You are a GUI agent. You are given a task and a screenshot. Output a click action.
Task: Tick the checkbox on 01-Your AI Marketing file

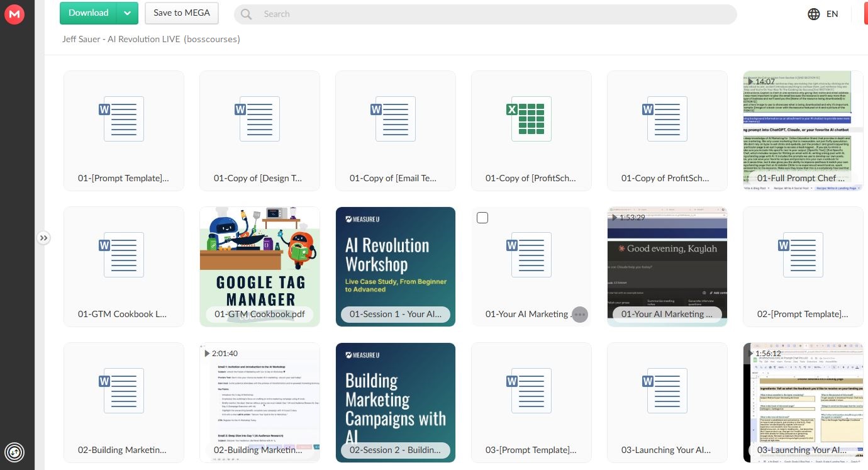[482, 218]
